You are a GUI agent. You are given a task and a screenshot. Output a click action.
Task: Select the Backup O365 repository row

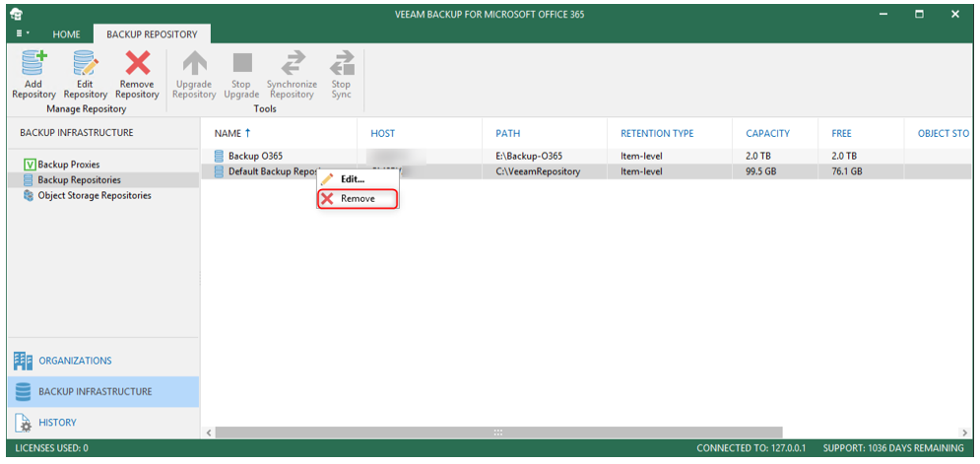click(257, 156)
